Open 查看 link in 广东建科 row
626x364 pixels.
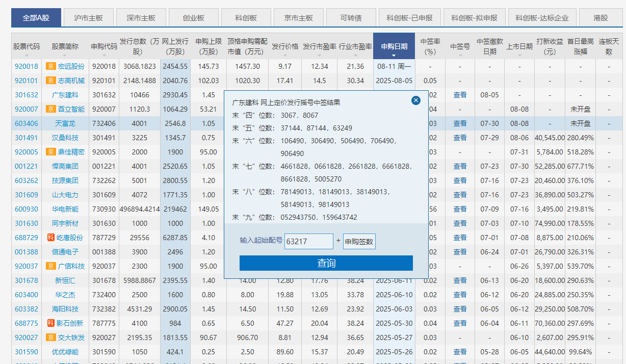coord(460,95)
